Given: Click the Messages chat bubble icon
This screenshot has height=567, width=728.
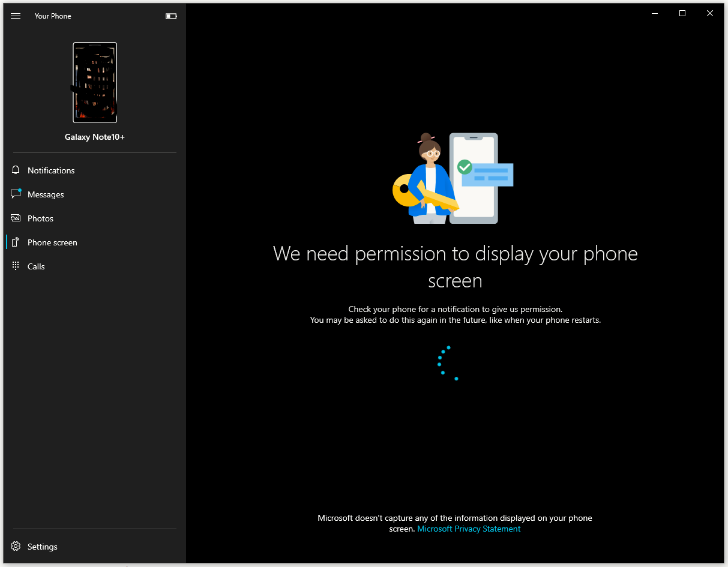Looking at the screenshot, I should [16, 194].
